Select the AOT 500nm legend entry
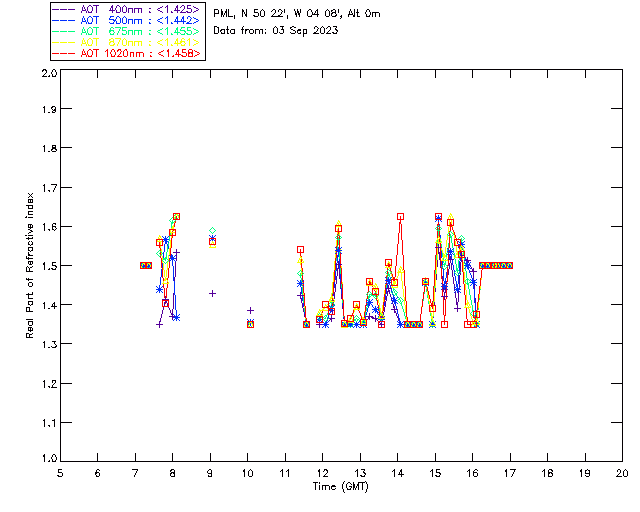 click(x=127, y=20)
